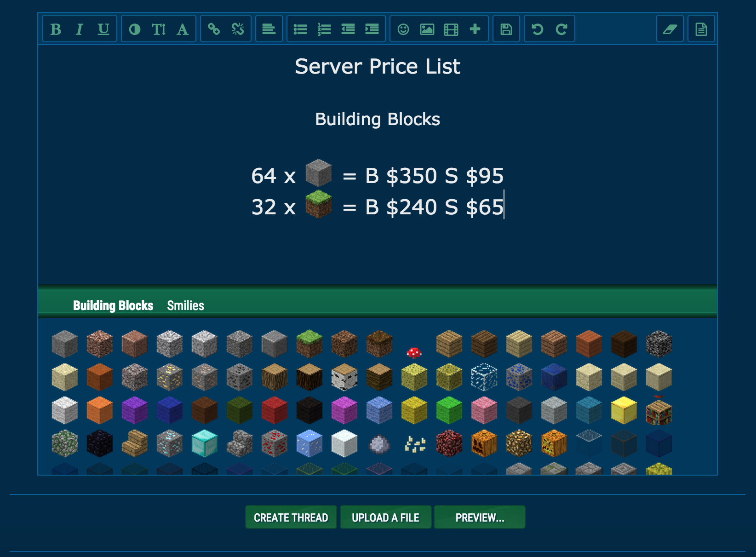Toggle italic formatting
The image size is (756, 557).
79,29
